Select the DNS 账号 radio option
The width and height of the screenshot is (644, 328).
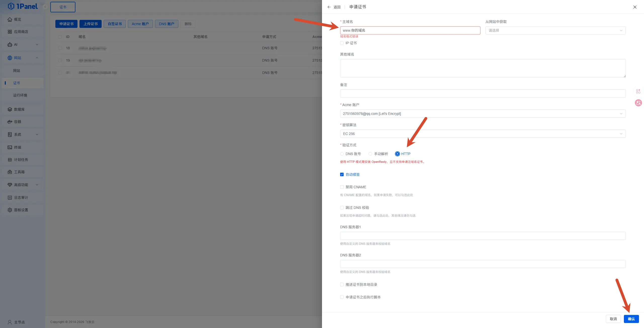(342, 154)
